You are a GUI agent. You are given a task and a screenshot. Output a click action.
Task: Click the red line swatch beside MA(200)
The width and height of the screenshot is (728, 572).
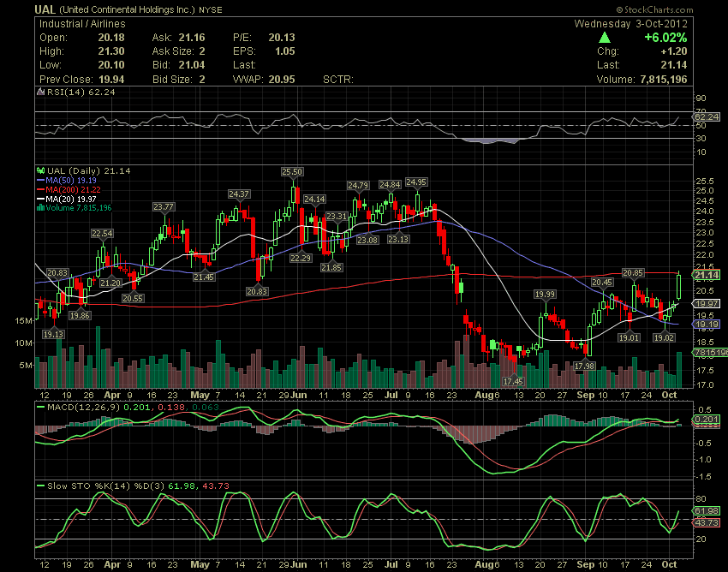[41, 189]
